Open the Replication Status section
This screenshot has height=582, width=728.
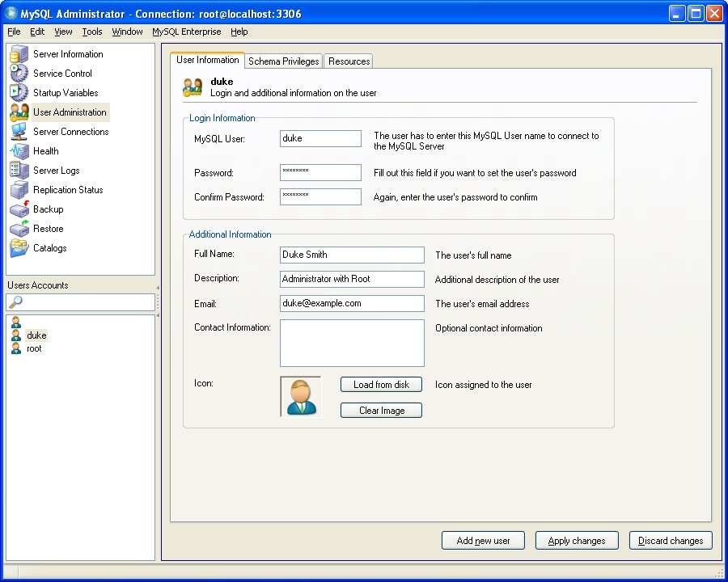coord(68,189)
